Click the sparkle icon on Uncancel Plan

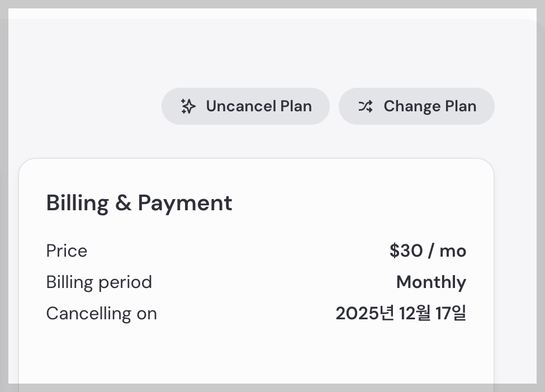(x=188, y=106)
